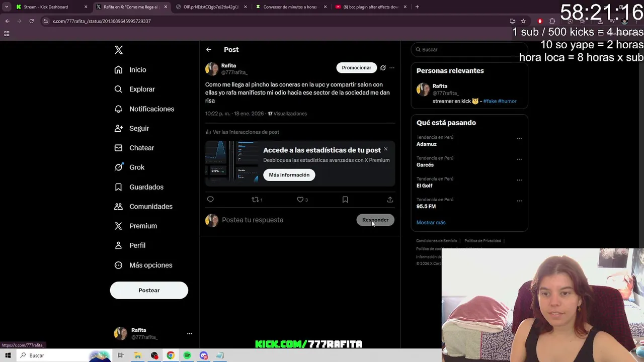Click the Grok icon on the post

coord(383,68)
